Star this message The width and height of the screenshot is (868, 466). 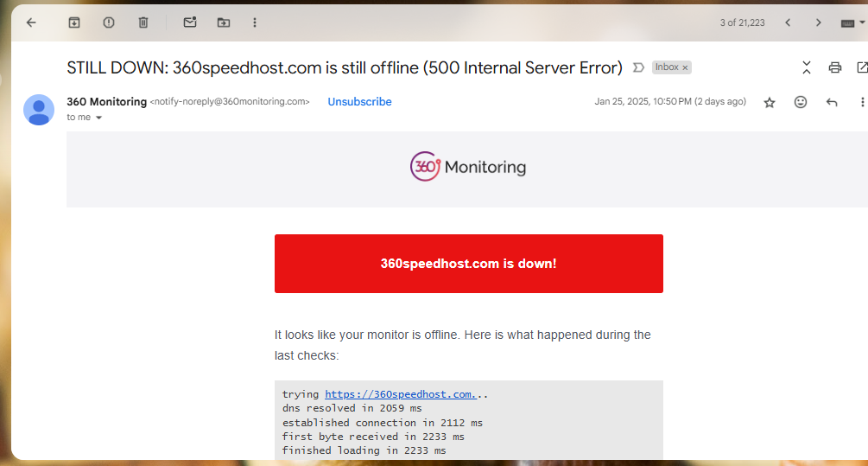point(770,102)
